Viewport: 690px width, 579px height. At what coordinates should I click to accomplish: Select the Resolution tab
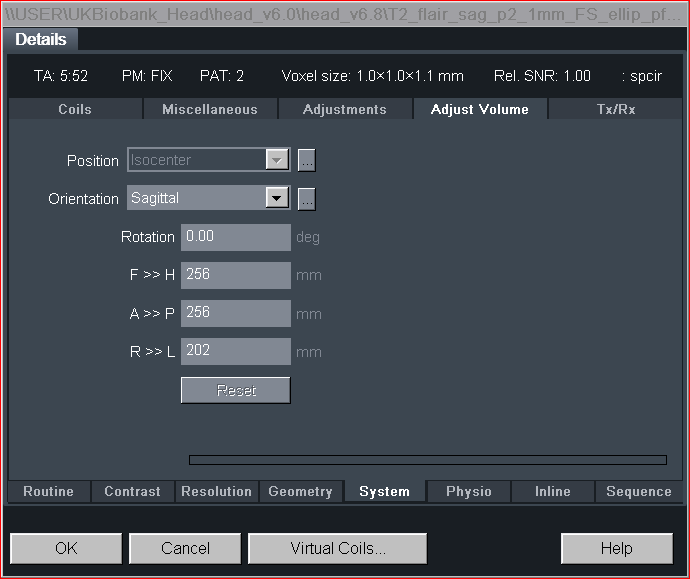tap(216, 491)
